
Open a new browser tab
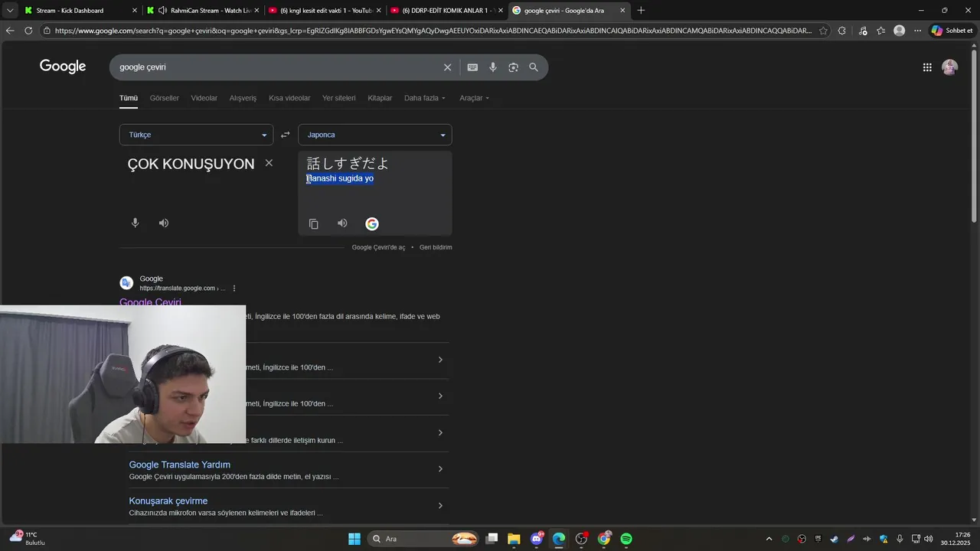(641, 11)
